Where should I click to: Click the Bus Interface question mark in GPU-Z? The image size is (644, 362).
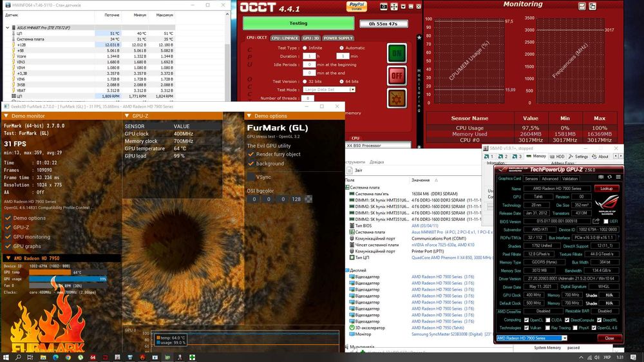coord(618,238)
